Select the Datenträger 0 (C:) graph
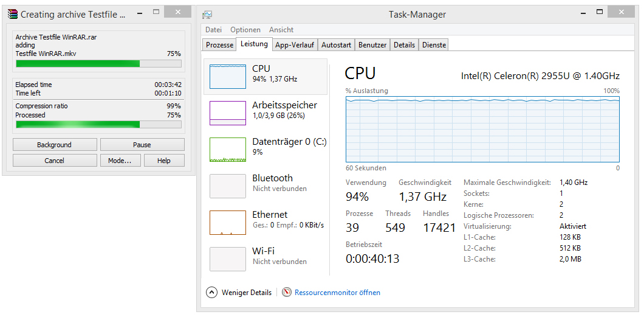The width and height of the screenshot is (644, 320). 228,150
